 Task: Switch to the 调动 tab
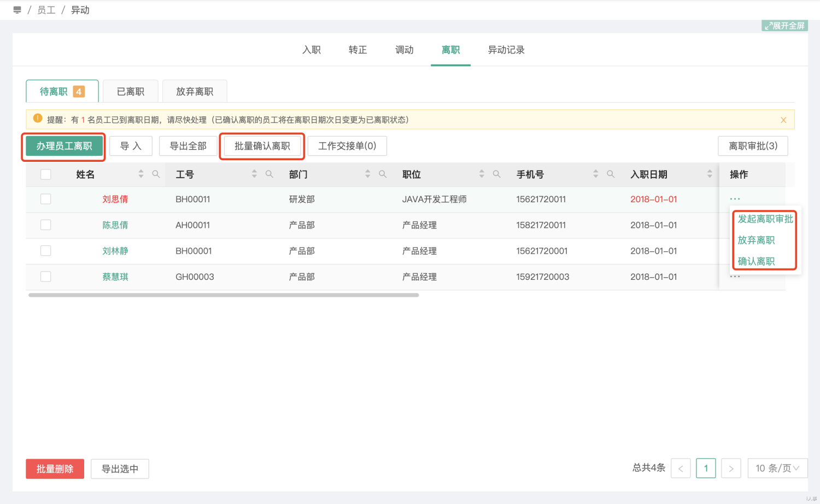pos(405,50)
